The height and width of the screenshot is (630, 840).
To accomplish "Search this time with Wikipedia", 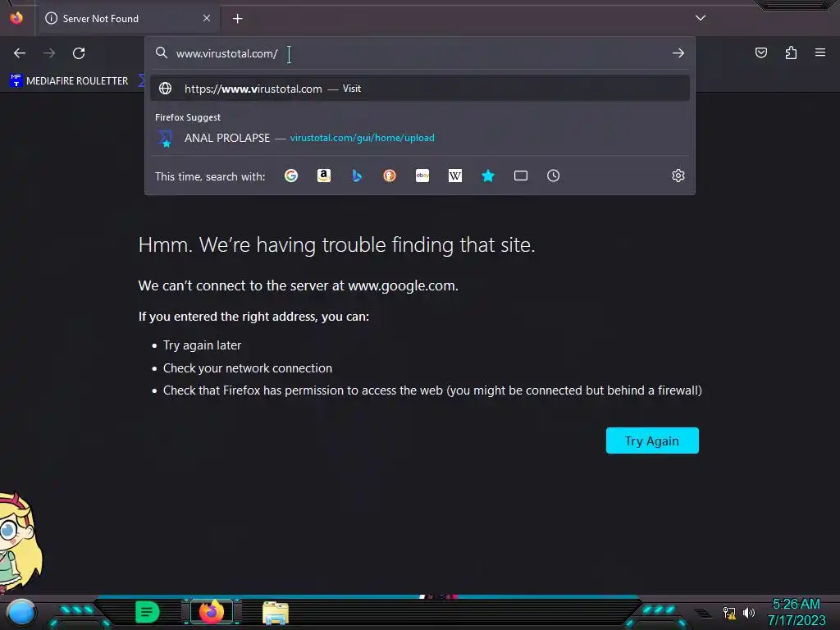I will pos(454,176).
